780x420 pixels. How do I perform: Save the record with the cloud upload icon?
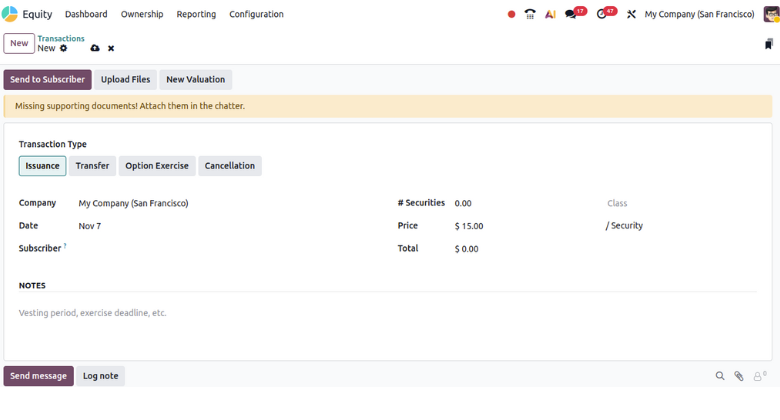click(95, 48)
